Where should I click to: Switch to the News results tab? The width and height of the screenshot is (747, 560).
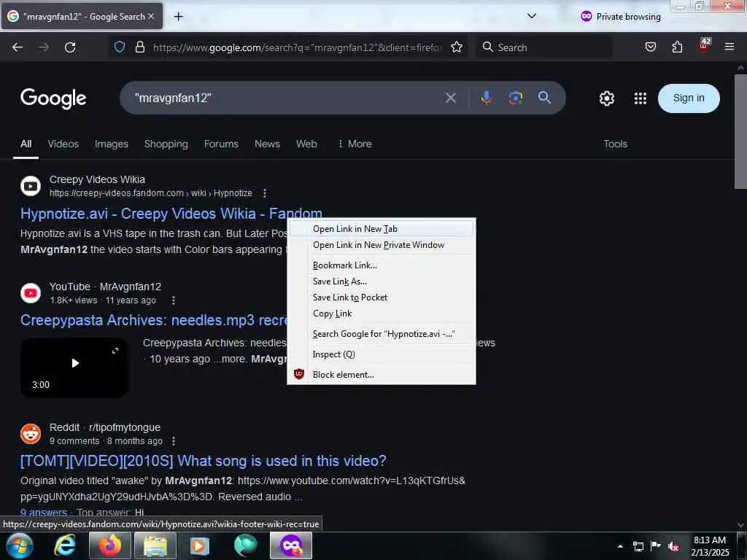click(267, 144)
